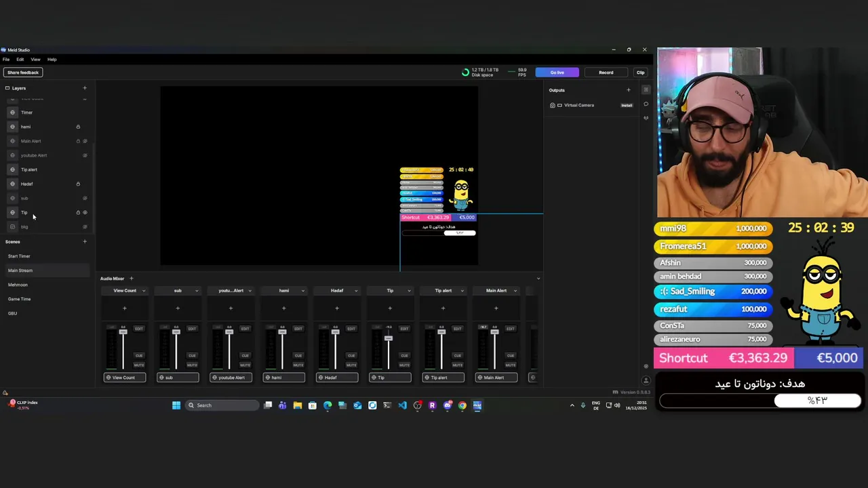Click EDIT on the youtube Alert channel
868x488 pixels.
(x=245, y=329)
